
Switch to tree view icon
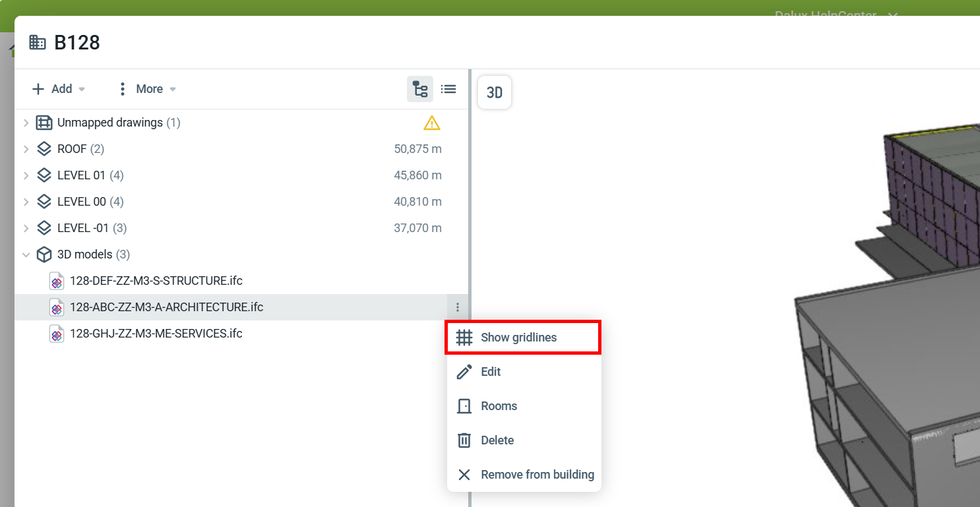419,89
